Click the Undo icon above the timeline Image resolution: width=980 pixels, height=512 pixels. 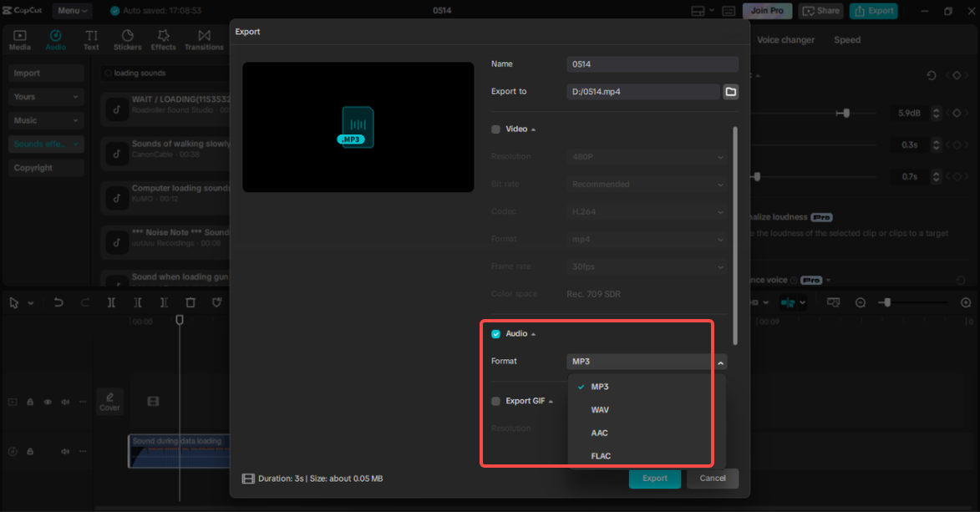click(58, 302)
